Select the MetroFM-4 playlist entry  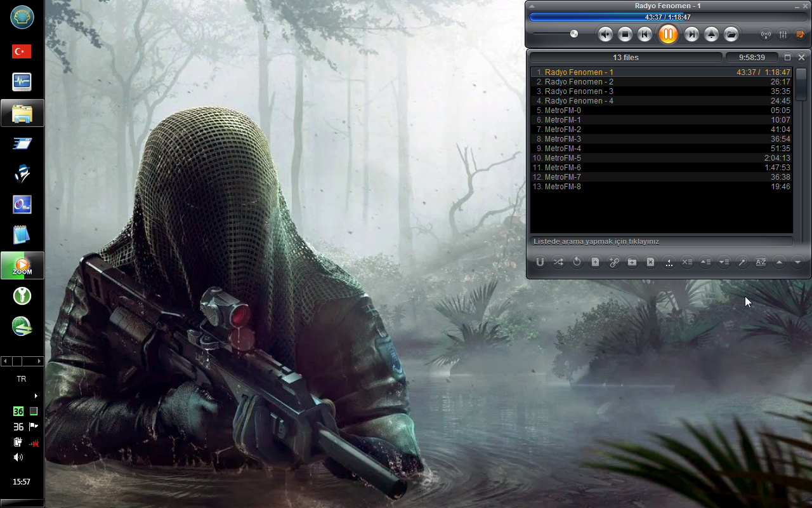tap(662, 149)
